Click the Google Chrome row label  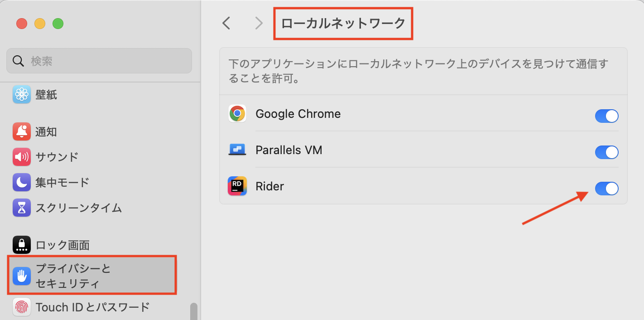click(298, 114)
